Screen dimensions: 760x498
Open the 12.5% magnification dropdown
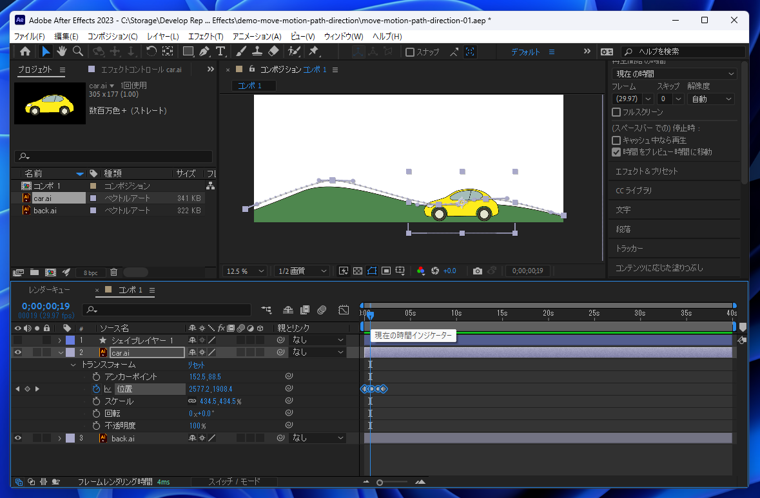click(x=245, y=271)
